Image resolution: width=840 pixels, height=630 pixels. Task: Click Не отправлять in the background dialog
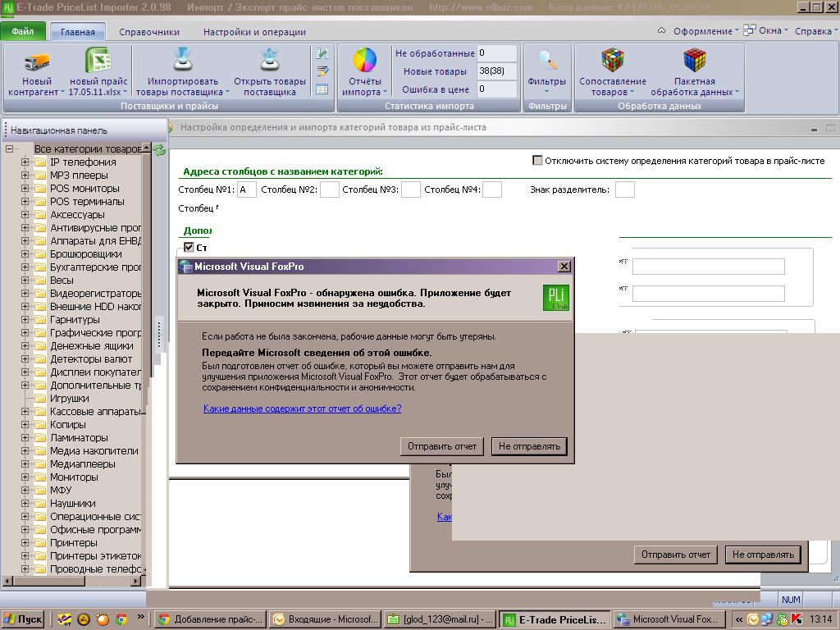click(763, 555)
